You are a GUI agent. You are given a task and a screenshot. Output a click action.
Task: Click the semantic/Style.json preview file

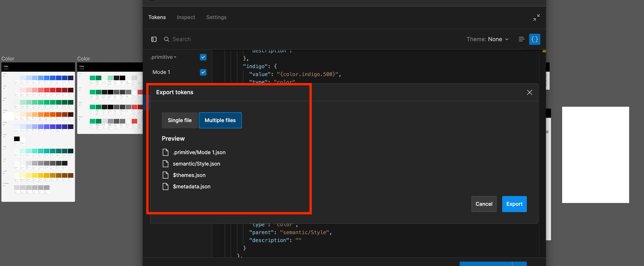click(196, 164)
